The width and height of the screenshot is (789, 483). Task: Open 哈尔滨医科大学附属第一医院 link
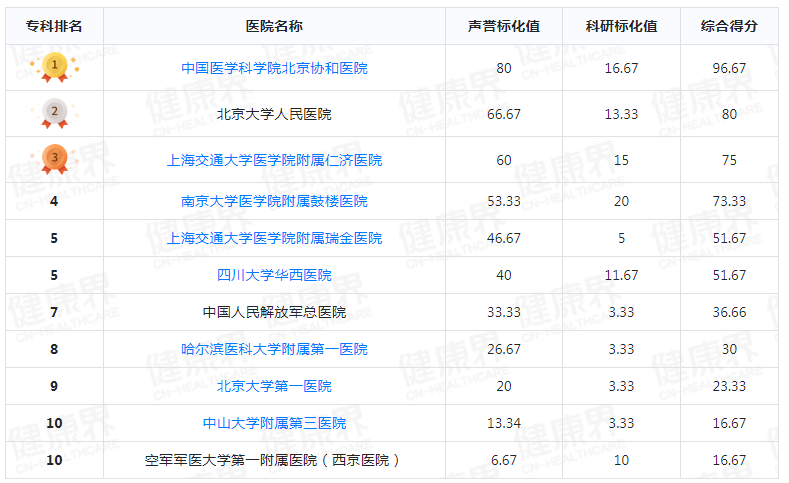pyautogui.click(x=274, y=349)
